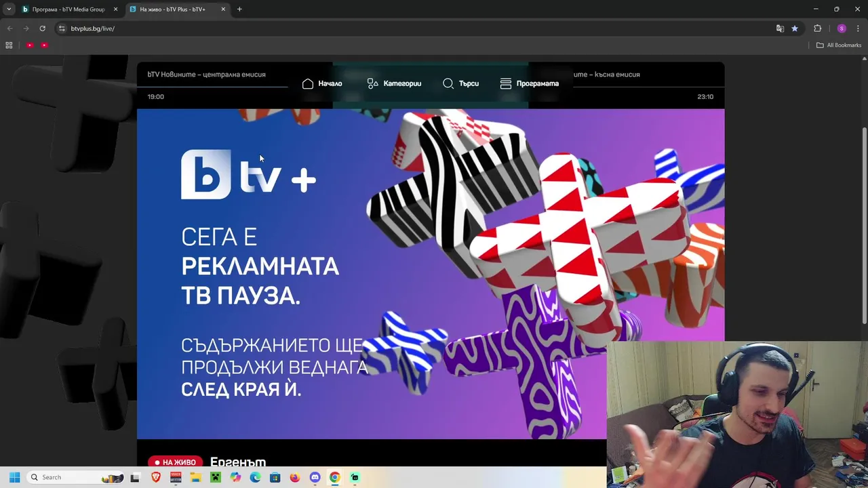This screenshot has width=868, height=488.
Task: Select the bTV Новините централна емисия program
Action: pos(206,75)
